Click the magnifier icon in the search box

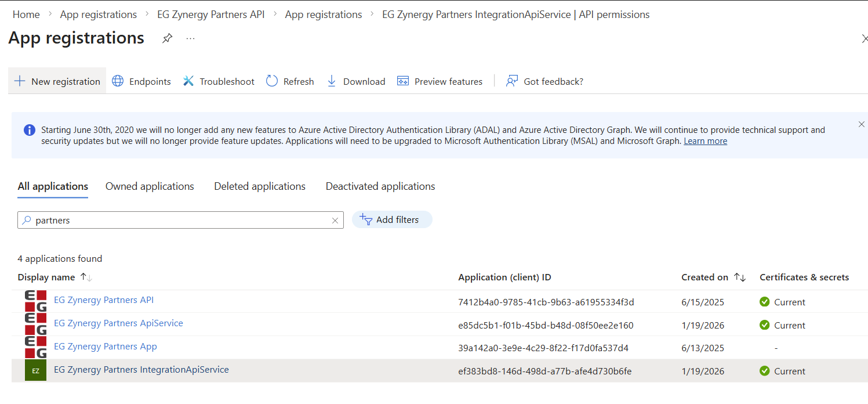point(26,220)
